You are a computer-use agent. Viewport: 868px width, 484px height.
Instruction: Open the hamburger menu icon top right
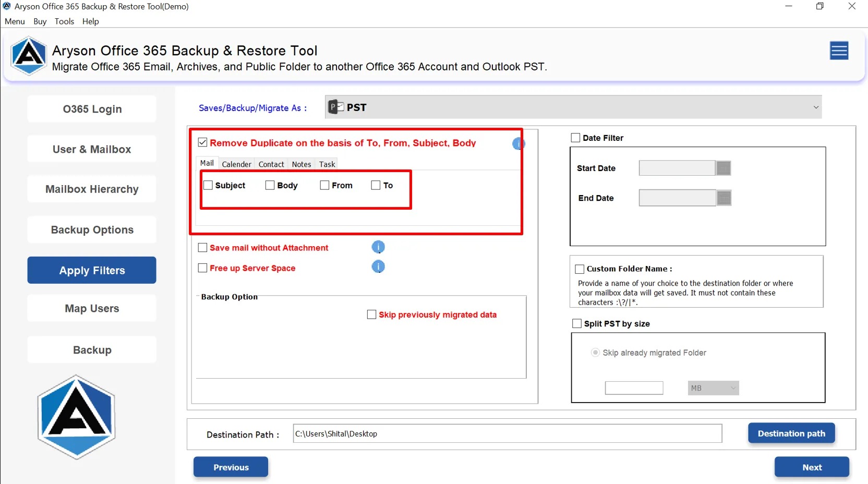coord(839,50)
